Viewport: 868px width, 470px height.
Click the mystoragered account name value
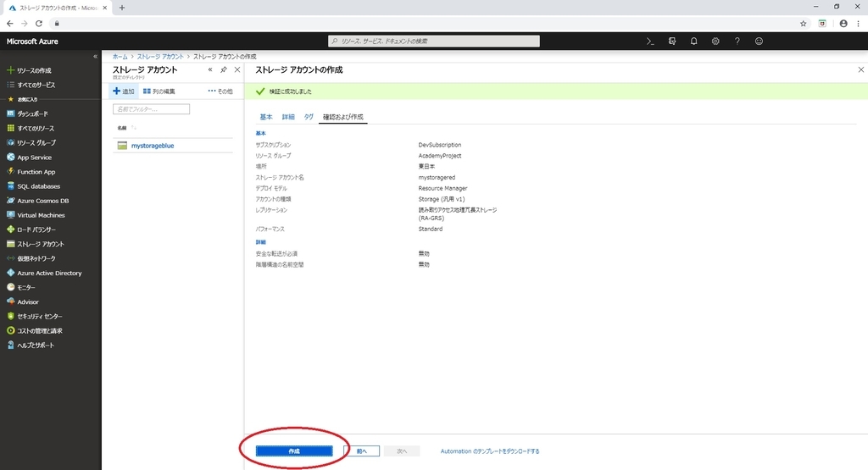pyautogui.click(x=437, y=178)
